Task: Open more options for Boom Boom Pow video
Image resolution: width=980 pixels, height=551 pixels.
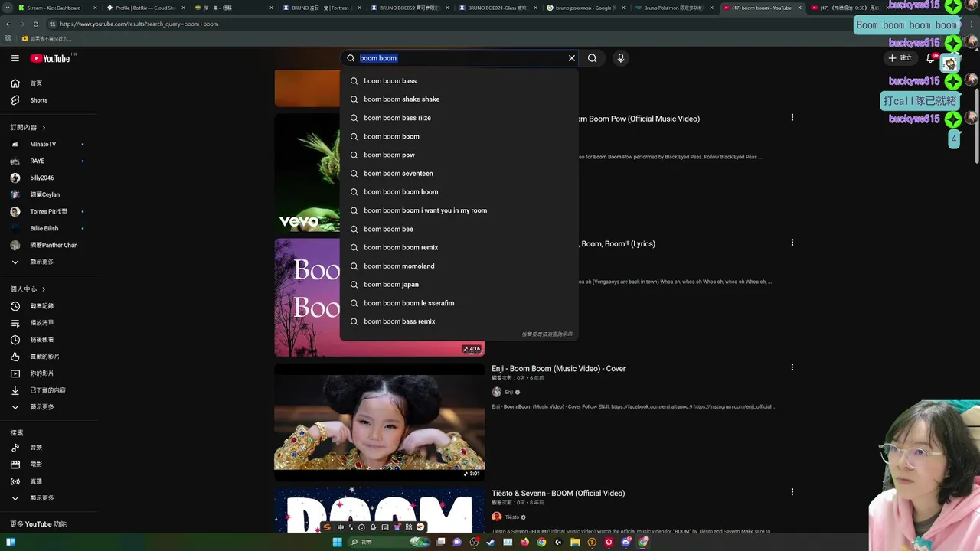Action: 792,118
